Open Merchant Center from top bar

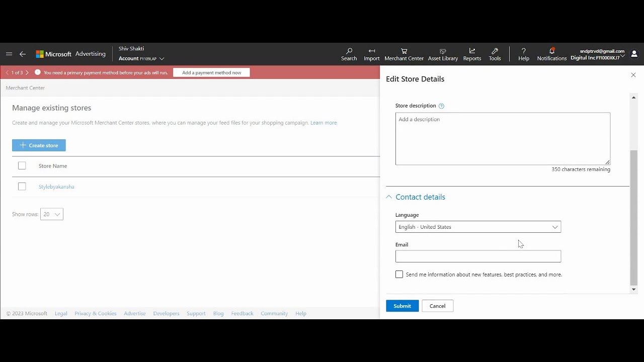(x=404, y=54)
